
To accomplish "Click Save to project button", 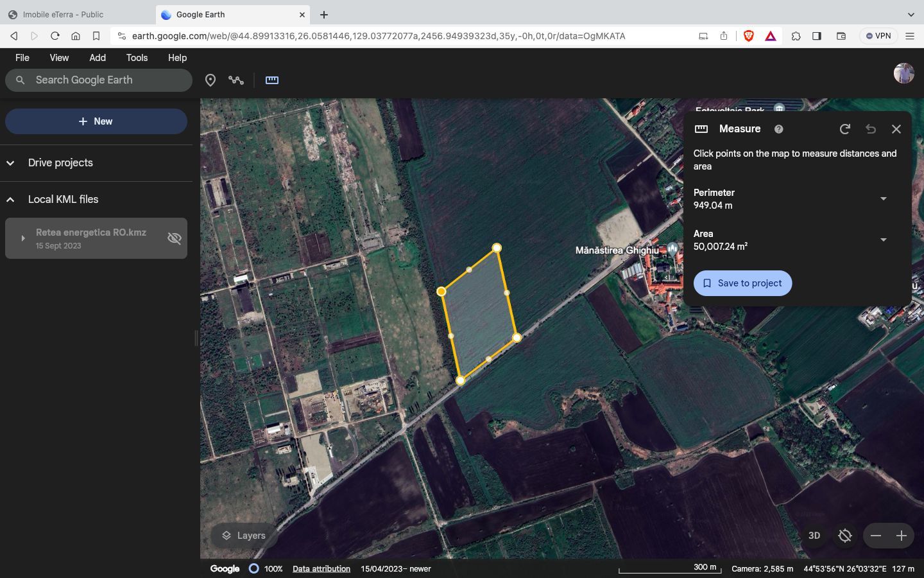I will click(742, 283).
